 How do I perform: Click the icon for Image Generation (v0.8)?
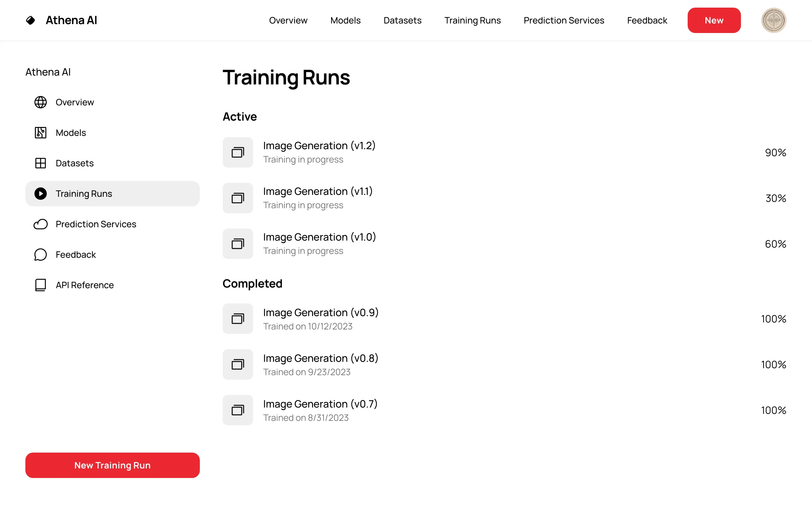click(238, 364)
